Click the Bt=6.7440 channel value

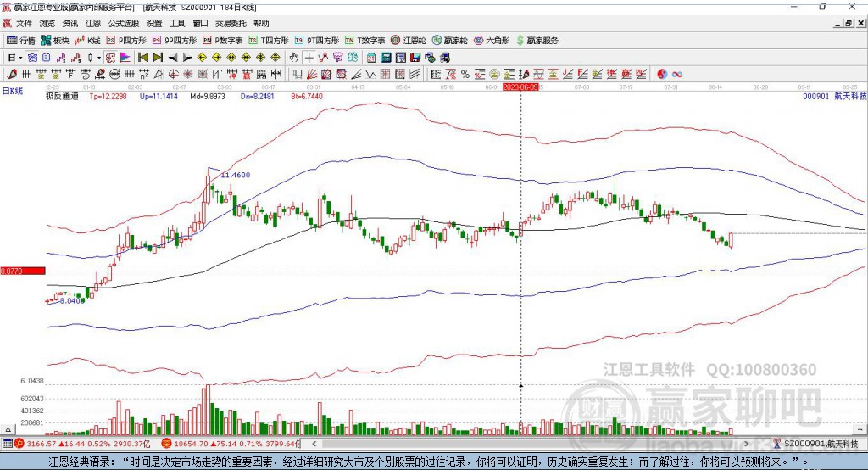pos(307,96)
